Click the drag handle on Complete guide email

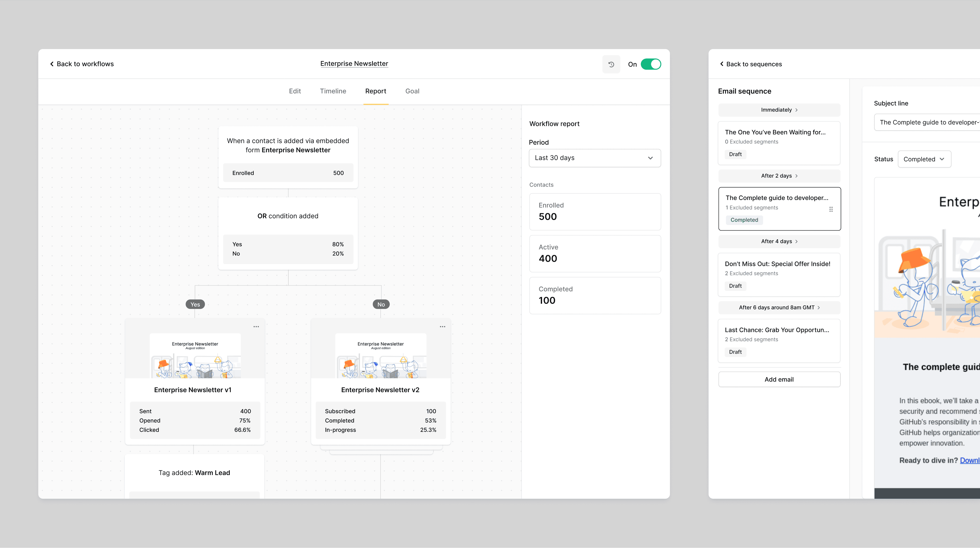(x=831, y=209)
